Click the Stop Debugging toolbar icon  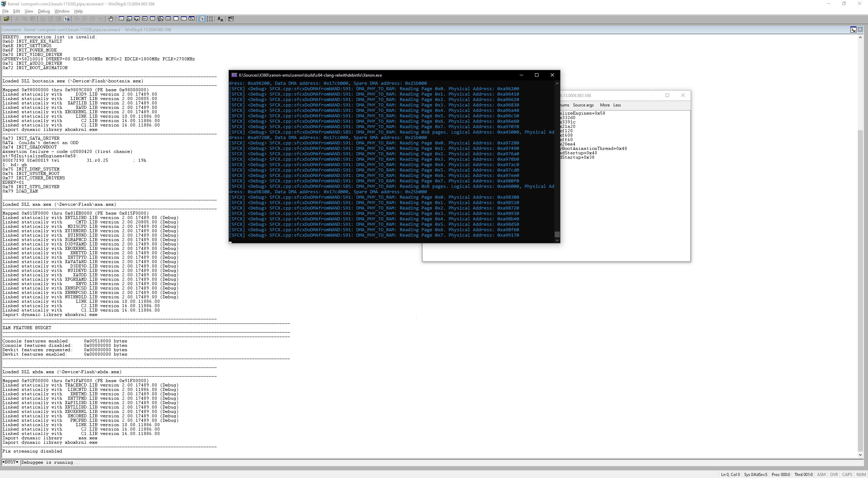pyautogui.click(x=59, y=19)
